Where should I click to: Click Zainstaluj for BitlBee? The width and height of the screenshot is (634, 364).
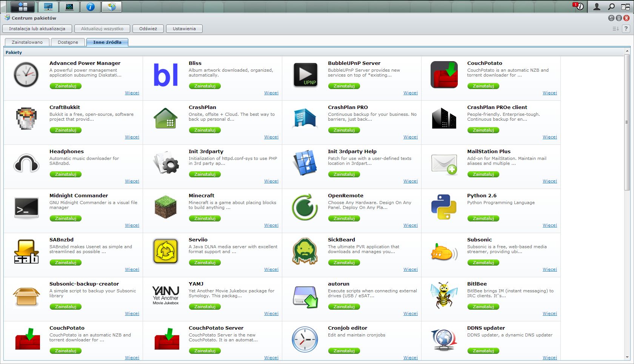coord(483,307)
